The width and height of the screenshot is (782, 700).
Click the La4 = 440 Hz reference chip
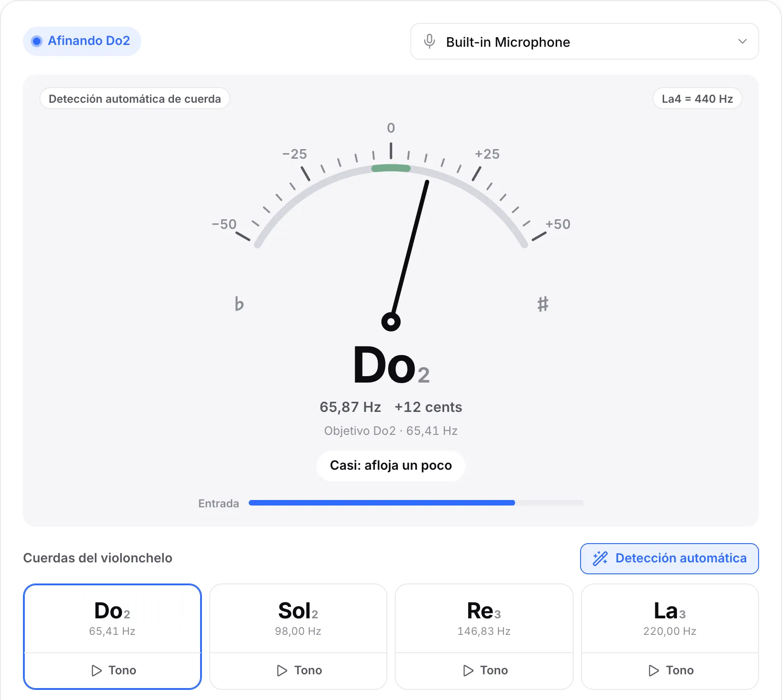pyautogui.click(x=697, y=99)
